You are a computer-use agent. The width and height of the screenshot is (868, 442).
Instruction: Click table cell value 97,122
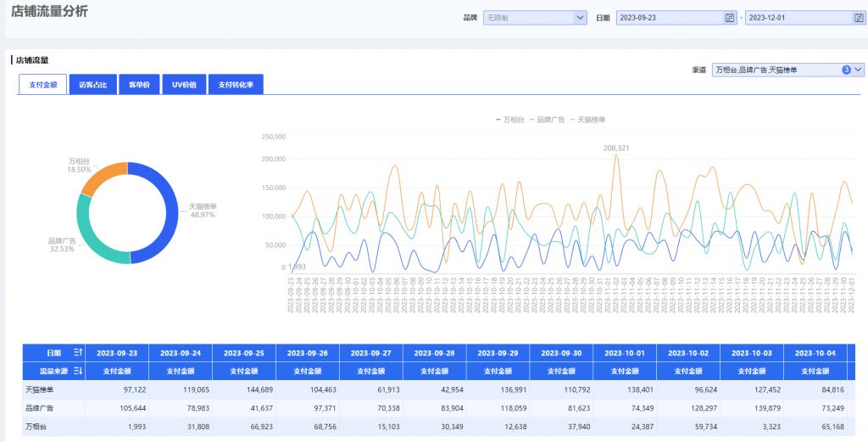[x=135, y=390]
